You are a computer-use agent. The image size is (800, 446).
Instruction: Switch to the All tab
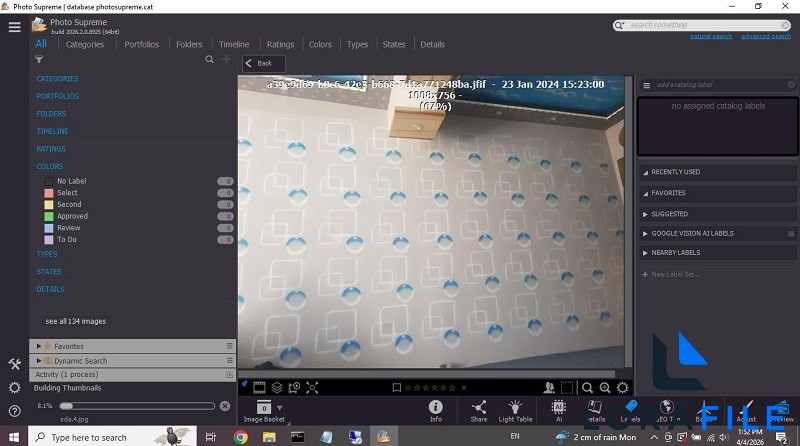41,44
